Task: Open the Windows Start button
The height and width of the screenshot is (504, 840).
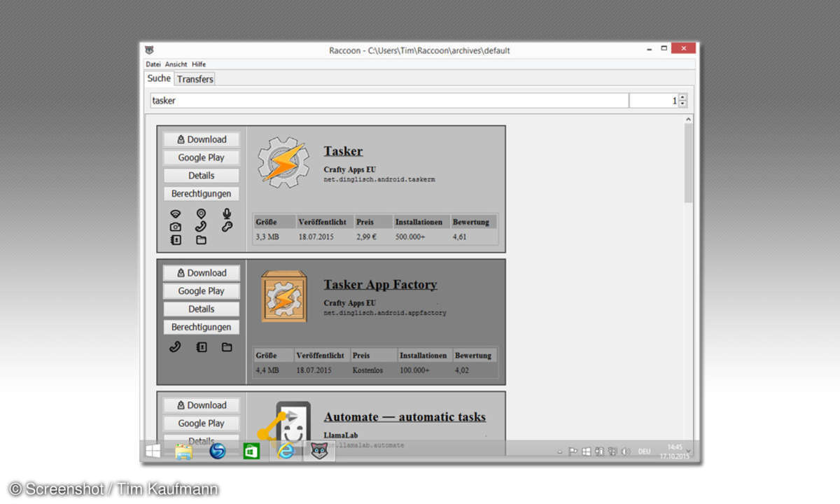Action: click(153, 451)
